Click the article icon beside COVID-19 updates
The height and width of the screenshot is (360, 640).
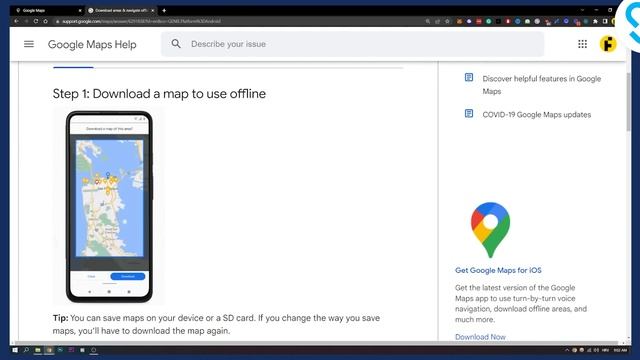469,113
